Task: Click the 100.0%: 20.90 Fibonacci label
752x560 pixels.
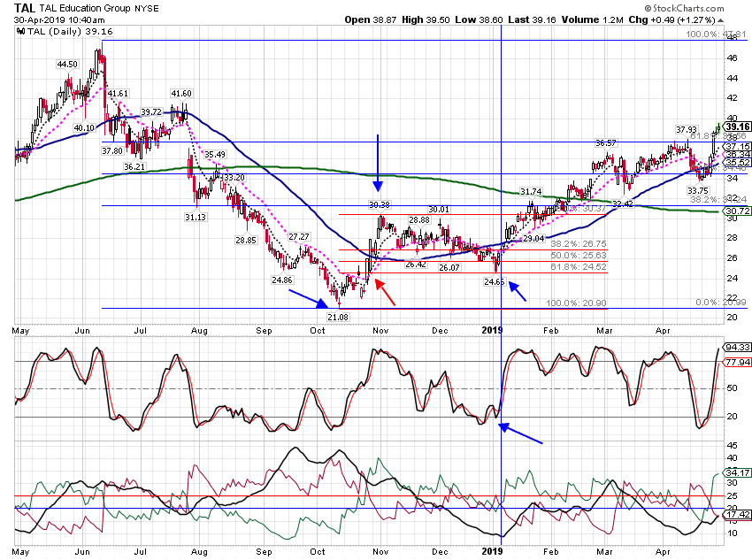Action: (576, 303)
